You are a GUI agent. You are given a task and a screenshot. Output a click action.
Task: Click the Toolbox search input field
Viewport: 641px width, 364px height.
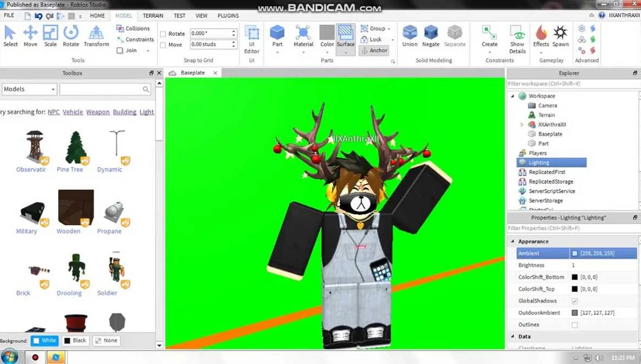[x=101, y=89]
